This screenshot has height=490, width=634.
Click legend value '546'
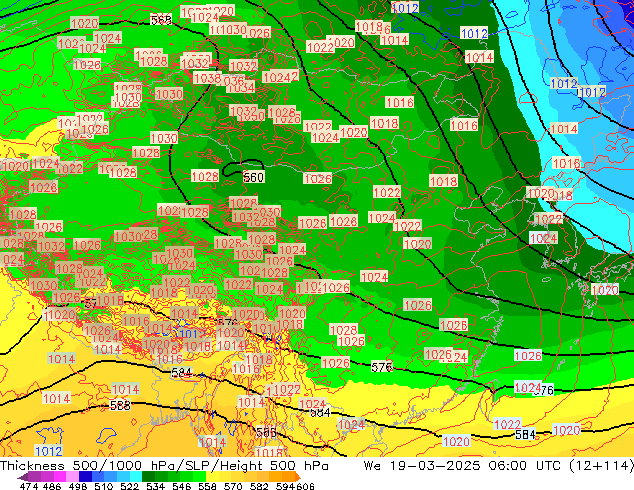182,486
